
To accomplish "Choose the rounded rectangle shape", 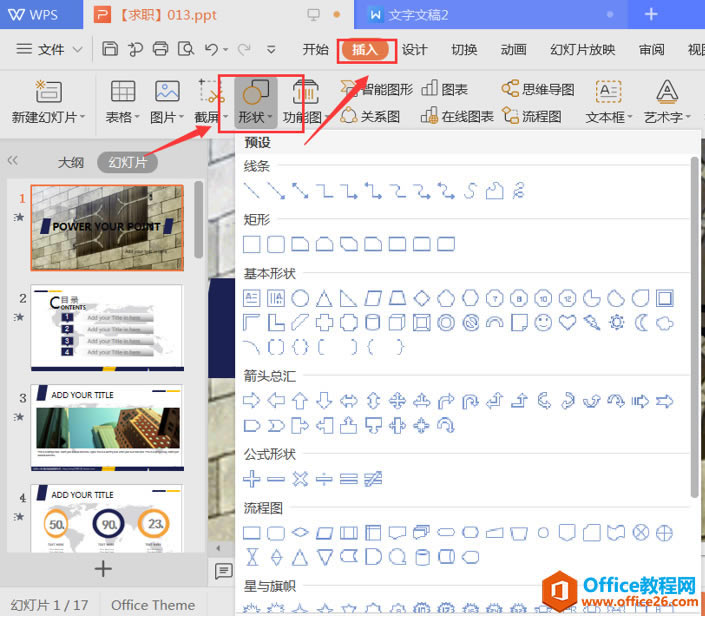I will 277,244.
